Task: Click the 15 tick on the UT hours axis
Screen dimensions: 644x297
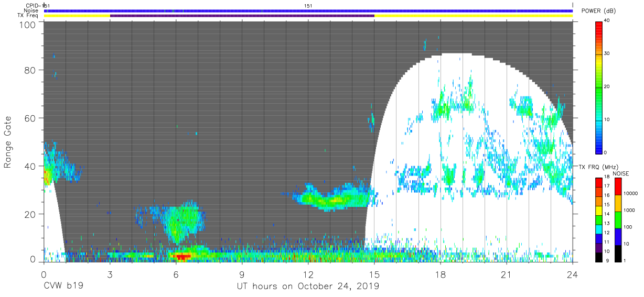Action: click(374, 274)
